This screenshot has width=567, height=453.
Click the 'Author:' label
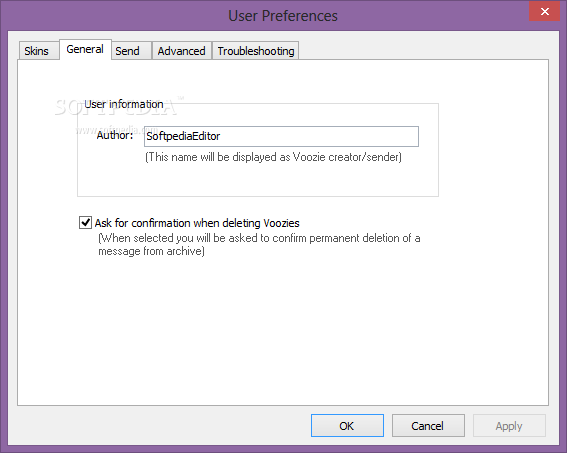[x=115, y=135]
